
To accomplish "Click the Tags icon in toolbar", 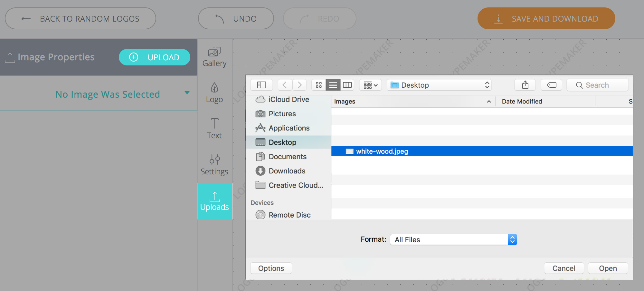I will [x=552, y=85].
